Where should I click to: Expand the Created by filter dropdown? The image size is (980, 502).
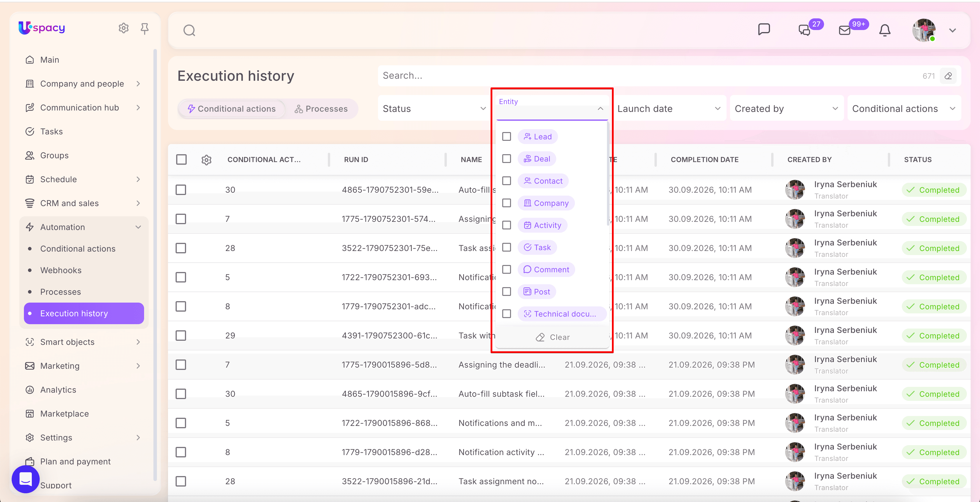786,108
